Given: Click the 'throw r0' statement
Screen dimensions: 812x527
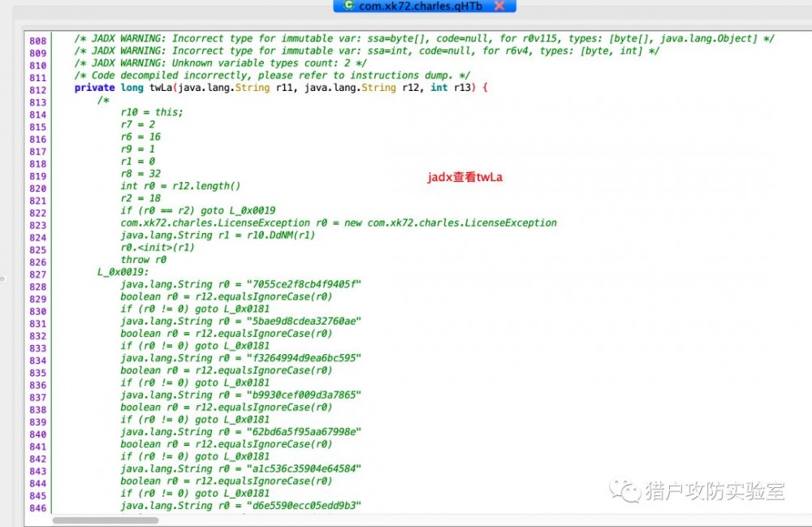Looking at the screenshot, I should click(144, 259).
